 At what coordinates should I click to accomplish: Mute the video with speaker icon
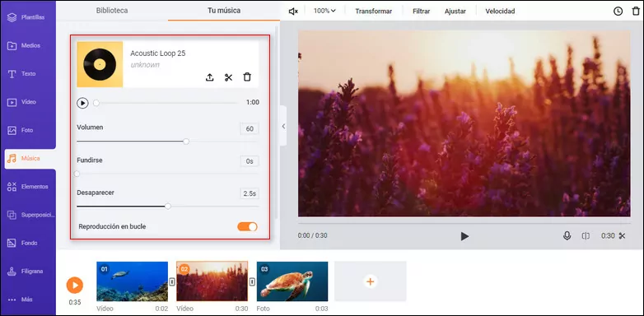(293, 12)
